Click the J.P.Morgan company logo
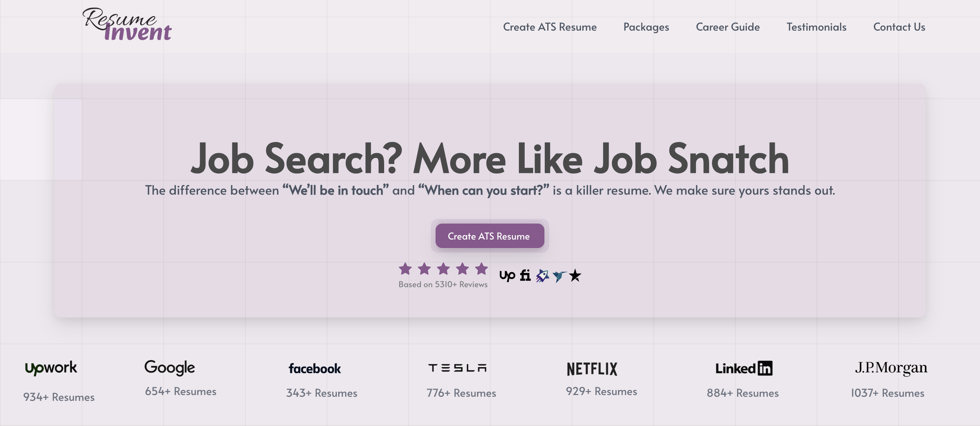Image resolution: width=980 pixels, height=426 pixels. tap(891, 367)
